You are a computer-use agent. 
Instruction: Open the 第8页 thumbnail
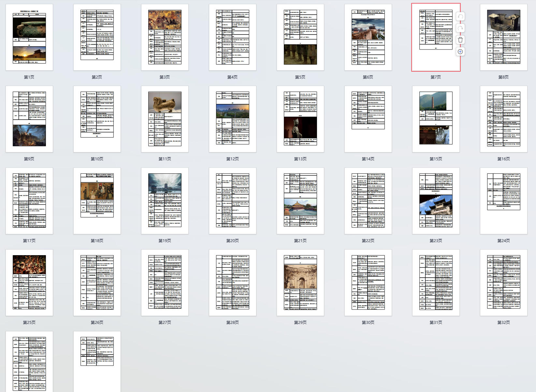pos(503,37)
